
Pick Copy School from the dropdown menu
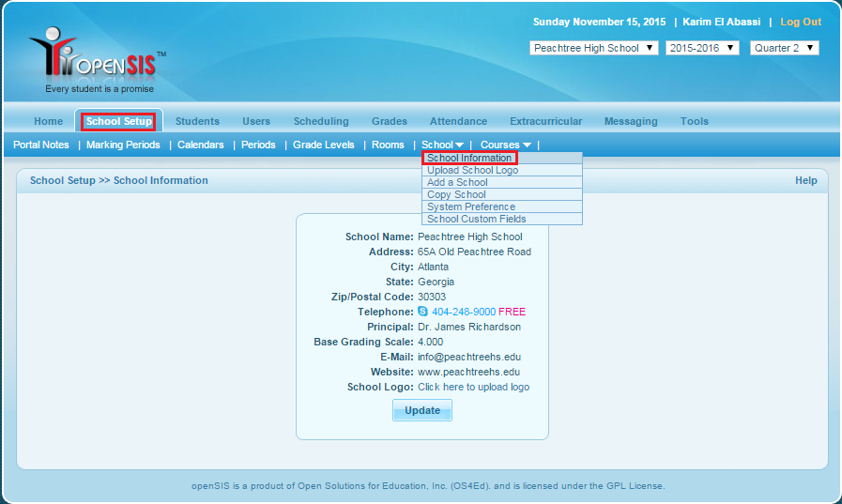456,195
